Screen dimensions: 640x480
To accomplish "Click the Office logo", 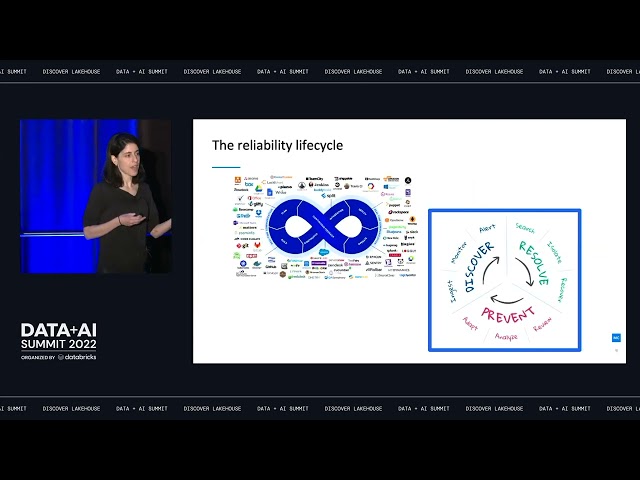I will coord(254,198).
